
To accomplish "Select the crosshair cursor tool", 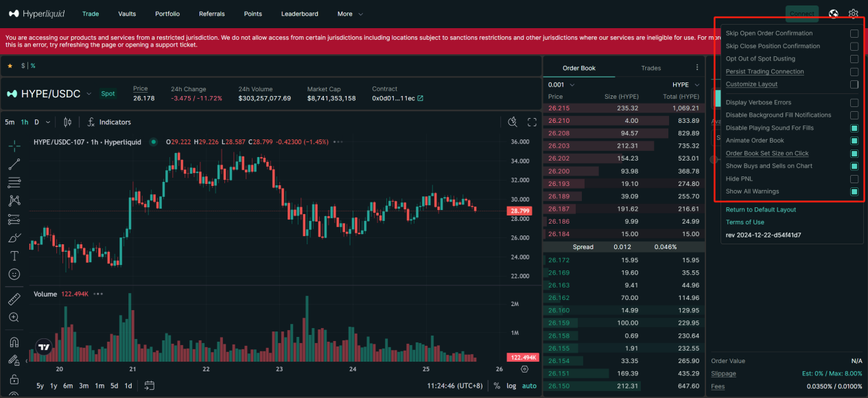I will pos(14,145).
